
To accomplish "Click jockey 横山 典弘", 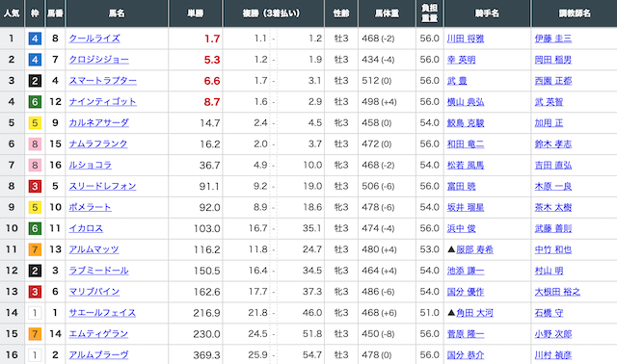I will pyautogui.click(x=466, y=102).
